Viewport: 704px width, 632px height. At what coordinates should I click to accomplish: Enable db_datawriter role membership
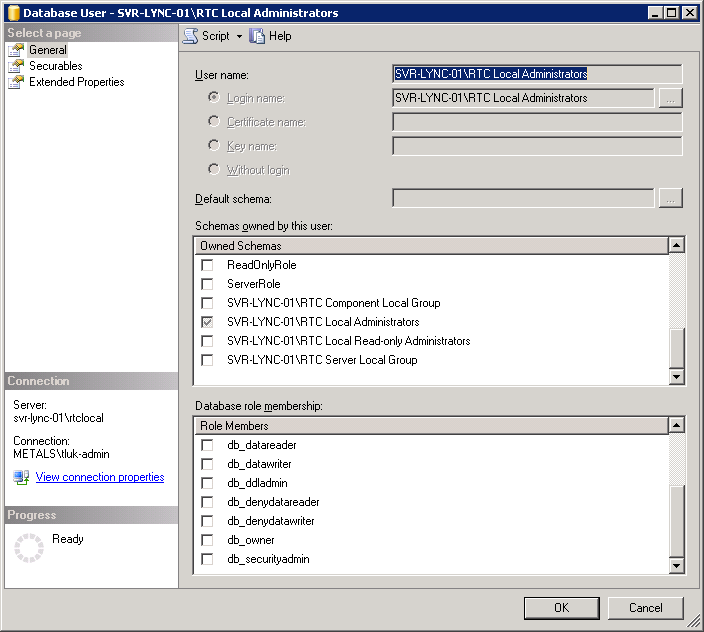click(x=207, y=464)
